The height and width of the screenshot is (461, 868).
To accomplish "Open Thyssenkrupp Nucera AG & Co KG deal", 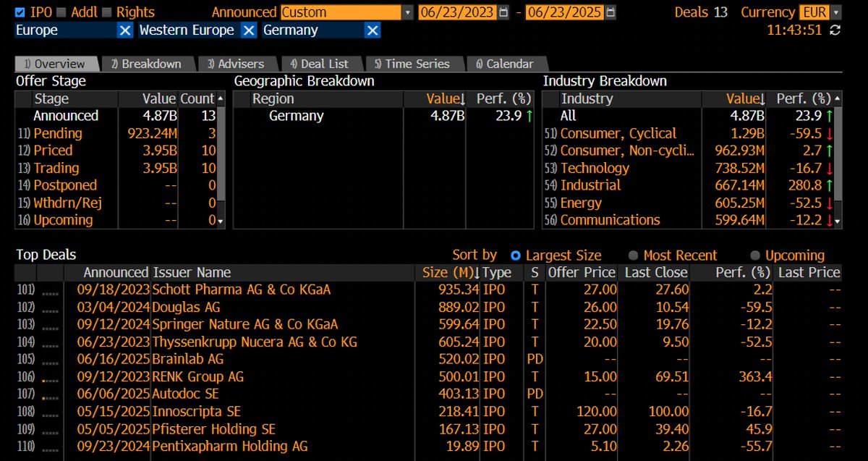I will point(255,342).
